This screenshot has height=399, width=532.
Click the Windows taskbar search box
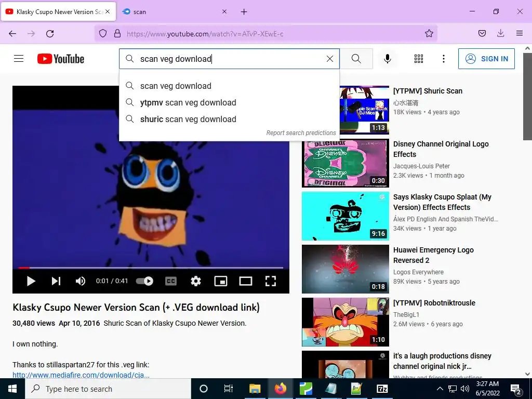coord(108,389)
